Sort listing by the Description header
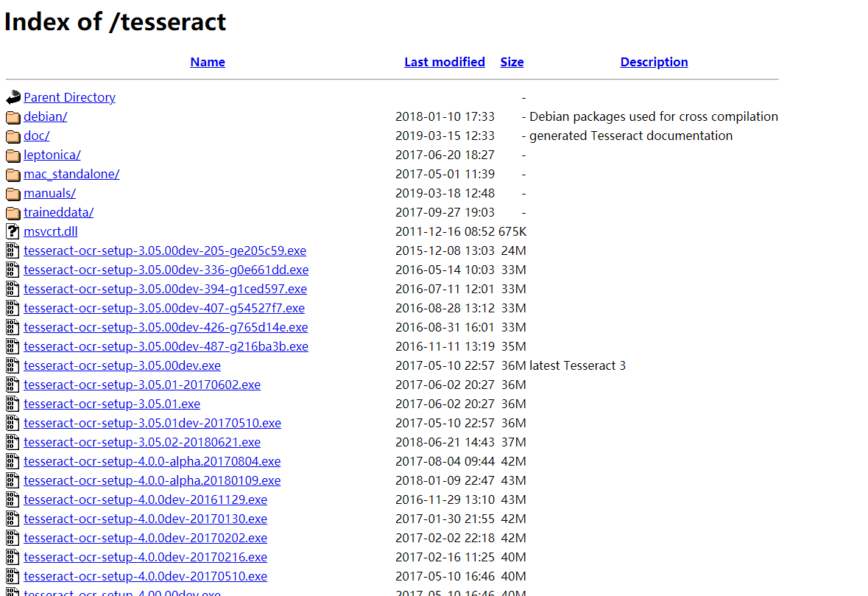 [x=654, y=62]
